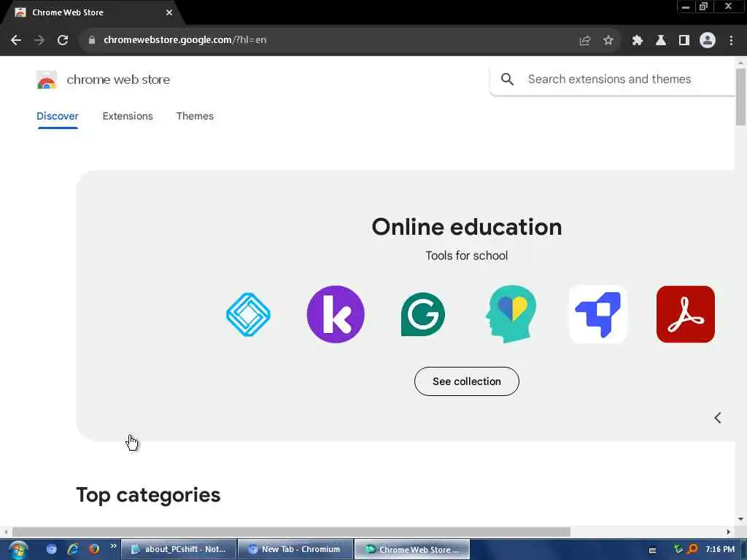Click the Top categories heading
747x560 pixels.
coord(148,495)
